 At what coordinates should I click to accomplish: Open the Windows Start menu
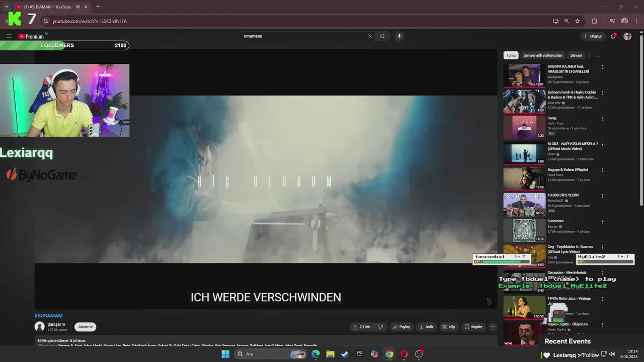click(225, 354)
